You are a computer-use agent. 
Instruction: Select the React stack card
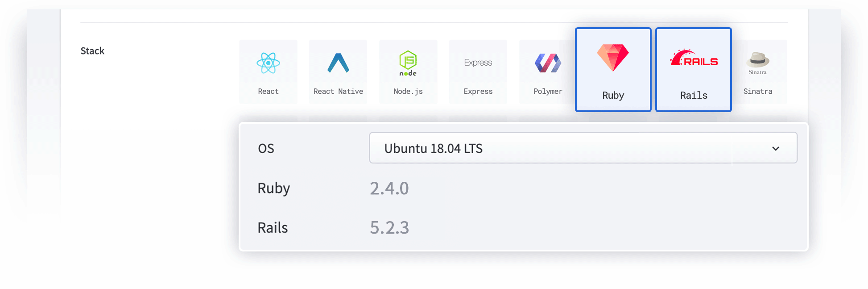268,72
